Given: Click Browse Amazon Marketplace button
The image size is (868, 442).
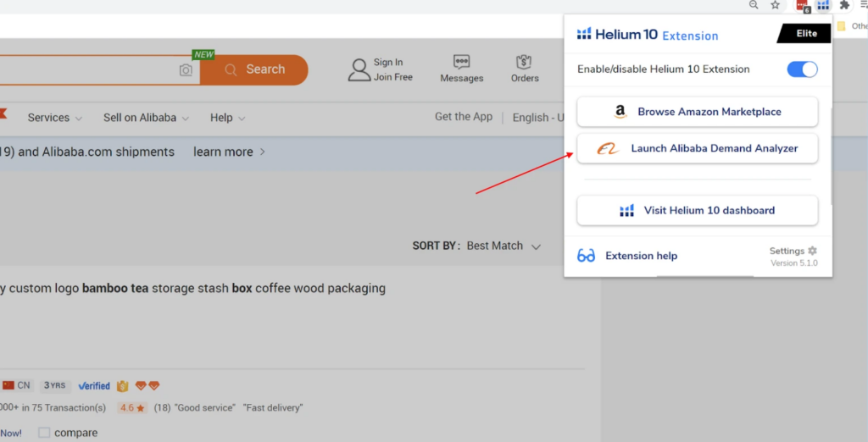Looking at the screenshot, I should coord(697,112).
